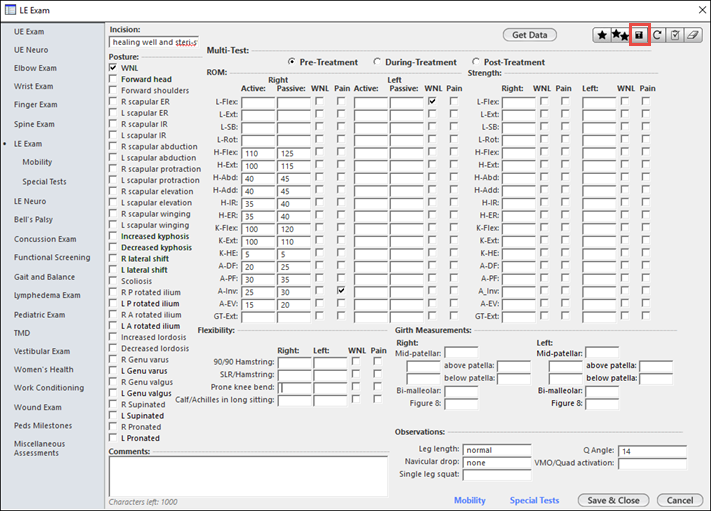Click the Q Angle field
The height and width of the screenshot is (511, 711).
(x=652, y=451)
